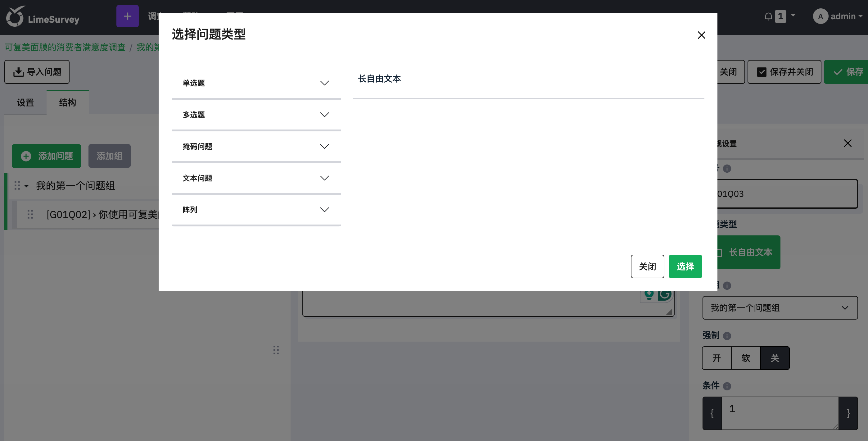Click the 导入问题 button
868x441 pixels.
click(x=37, y=72)
